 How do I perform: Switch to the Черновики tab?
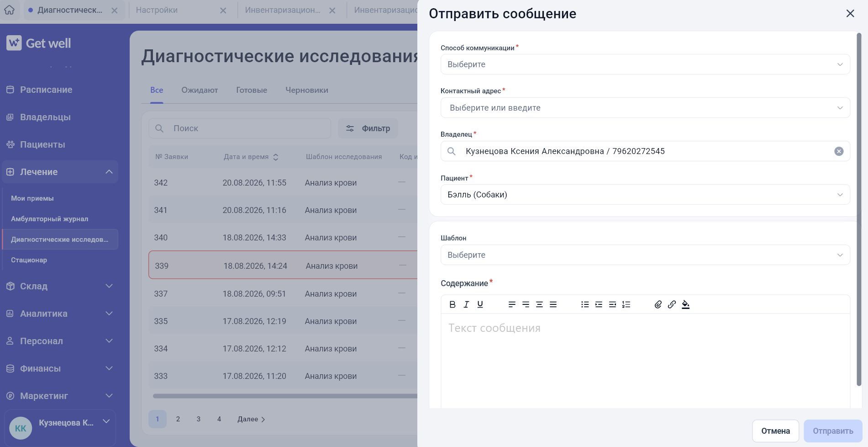[x=307, y=90]
